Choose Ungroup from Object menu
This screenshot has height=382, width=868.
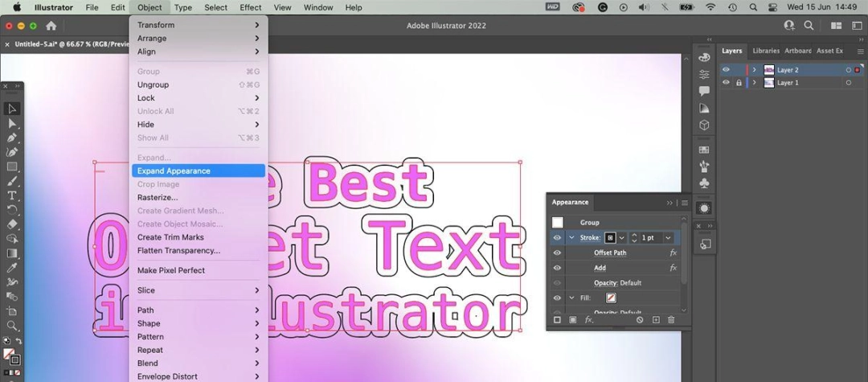199,84
